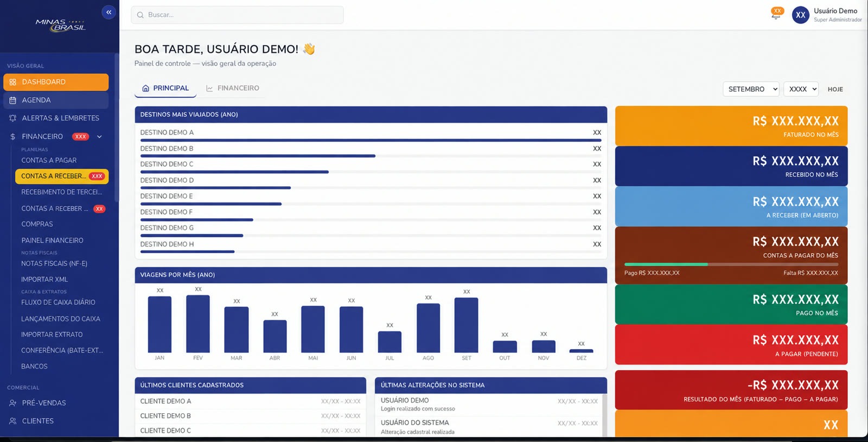Click the Cliente Demo A row

pyautogui.click(x=251, y=402)
